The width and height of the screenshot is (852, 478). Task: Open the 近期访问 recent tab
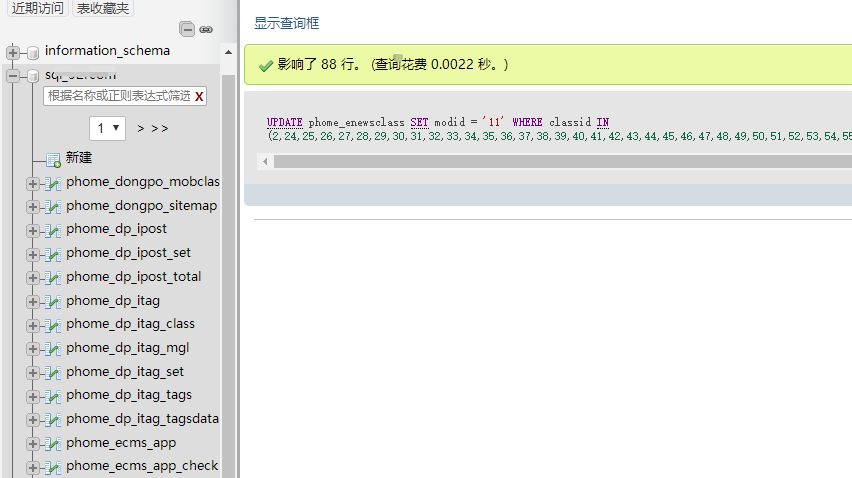(37, 8)
